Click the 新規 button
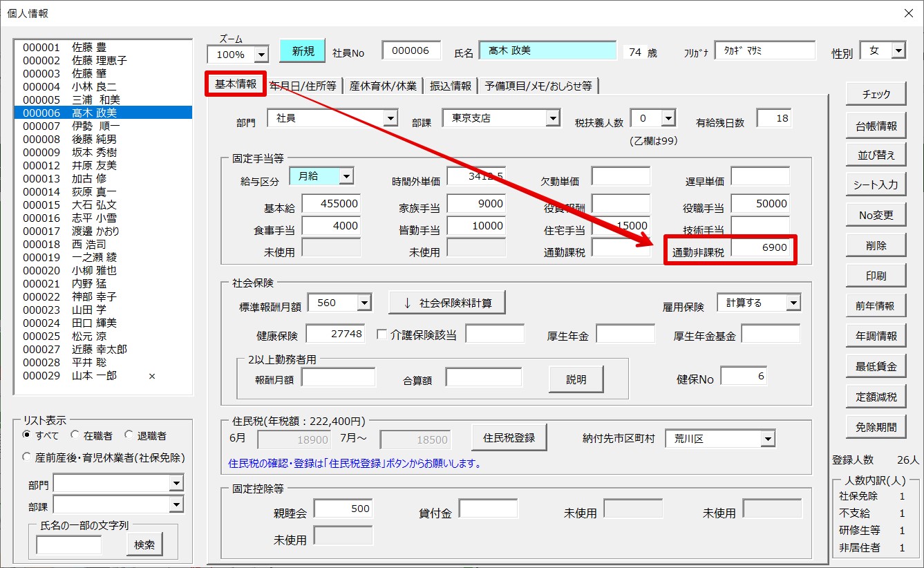 (x=302, y=51)
